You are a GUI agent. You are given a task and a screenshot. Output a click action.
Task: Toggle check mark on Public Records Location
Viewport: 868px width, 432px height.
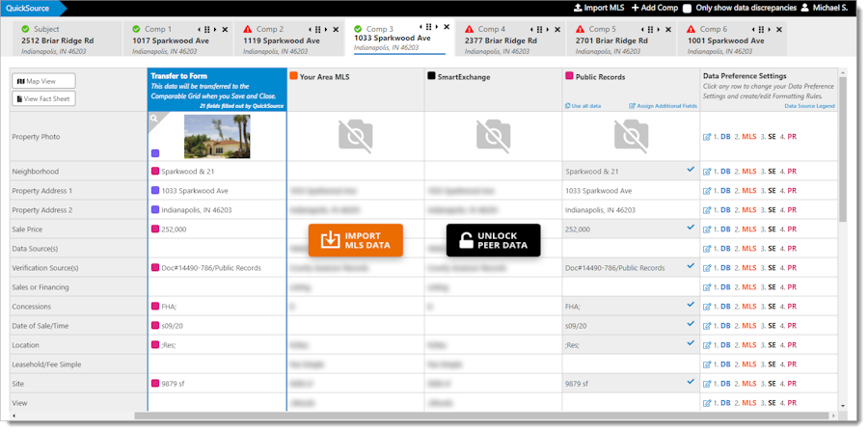(691, 342)
